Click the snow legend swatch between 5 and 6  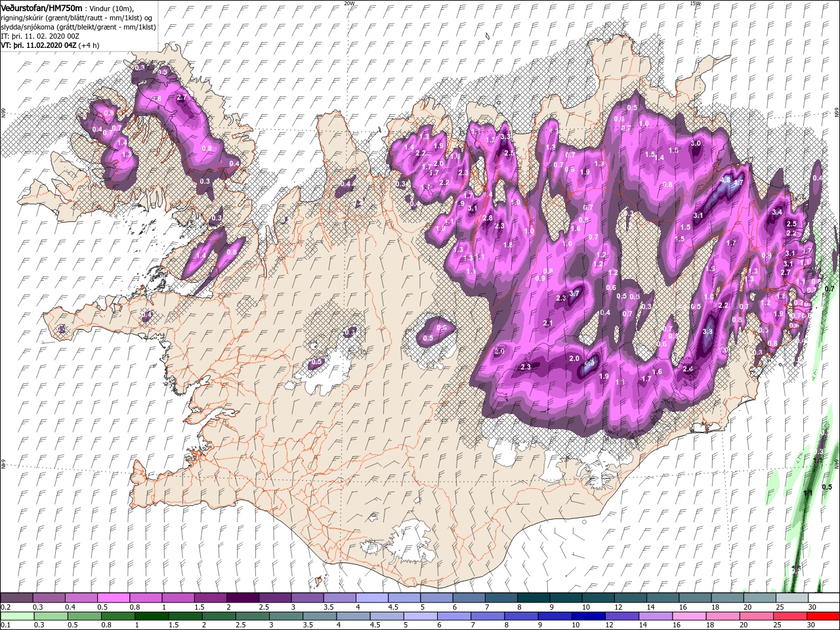click(x=436, y=598)
